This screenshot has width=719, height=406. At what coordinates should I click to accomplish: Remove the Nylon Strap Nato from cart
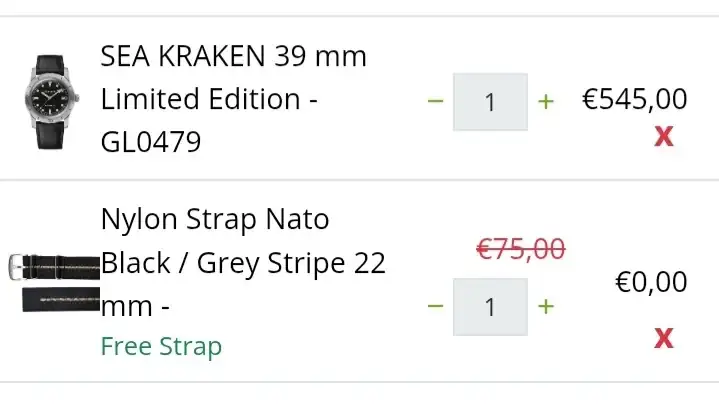664,339
